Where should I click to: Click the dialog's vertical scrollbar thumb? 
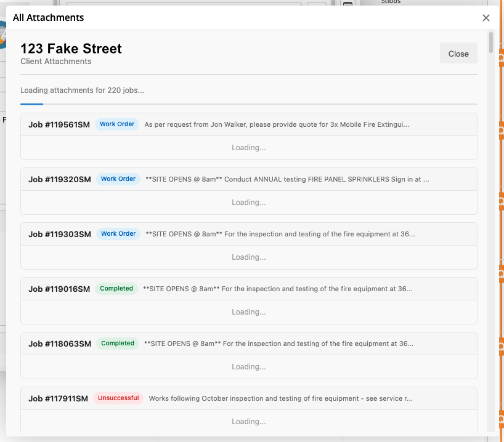pyautogui.click(x=490, y=42)
